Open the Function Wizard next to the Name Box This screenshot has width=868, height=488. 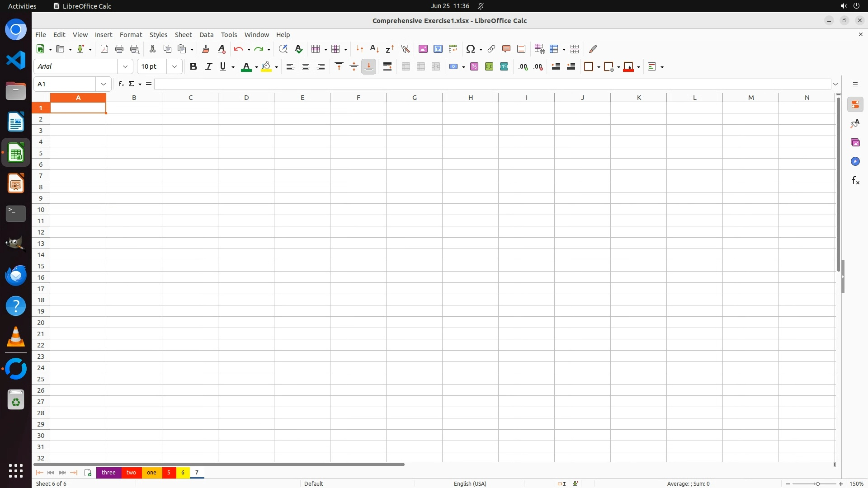[121, 84]
